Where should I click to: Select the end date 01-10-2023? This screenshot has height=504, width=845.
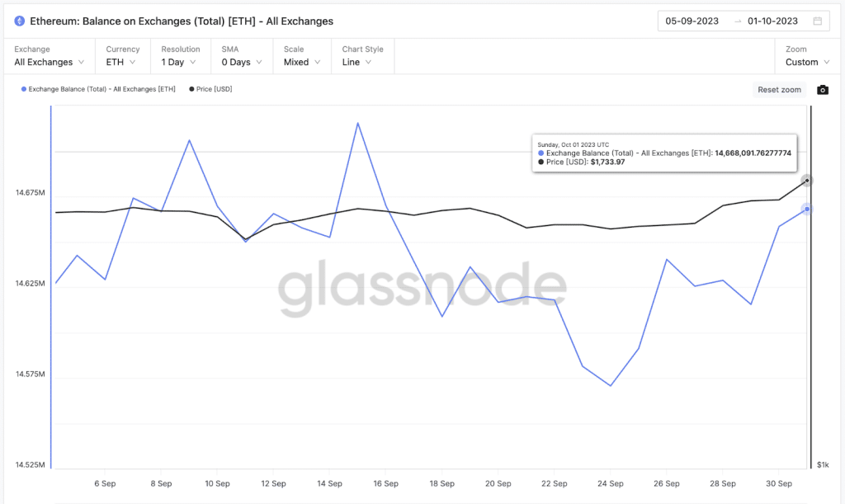[771, 21]
